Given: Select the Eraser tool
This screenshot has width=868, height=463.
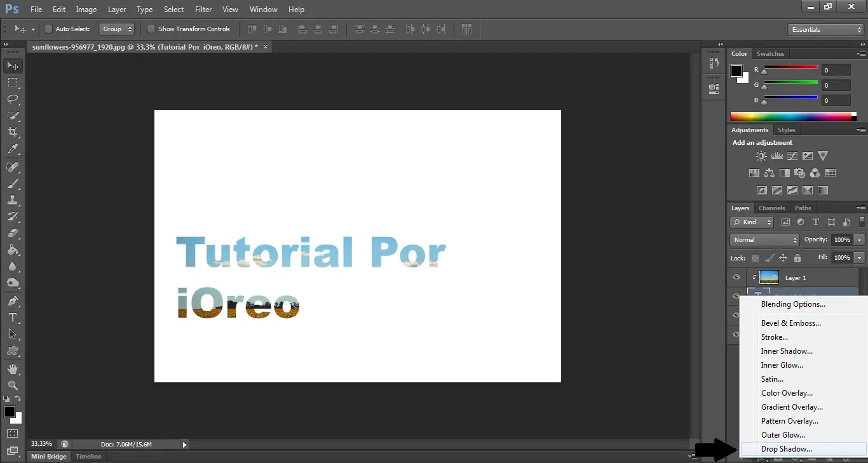Looking at the screenshot, I should point(13,233).
